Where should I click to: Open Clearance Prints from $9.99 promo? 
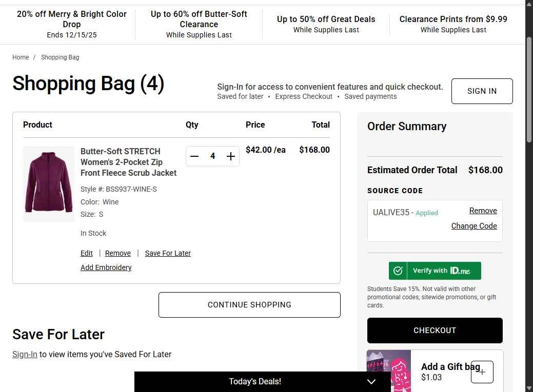tap(453, 24)
